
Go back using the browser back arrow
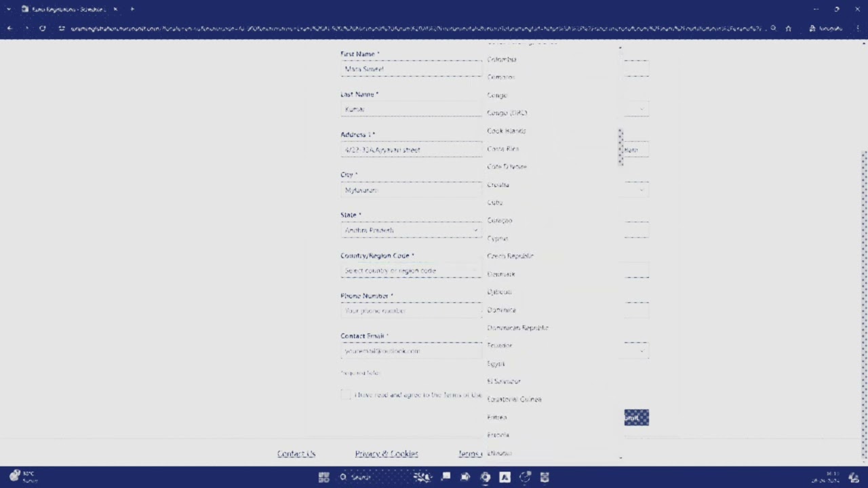tap(9, 28)
